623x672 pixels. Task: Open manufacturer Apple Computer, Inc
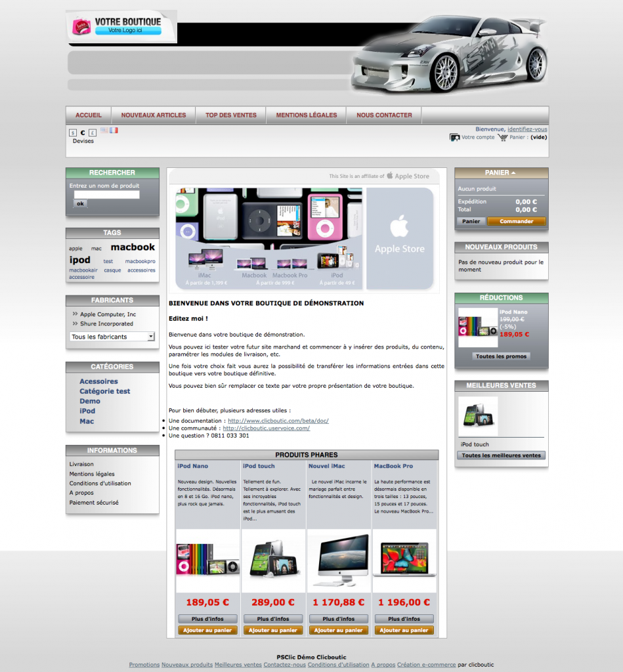point(108,314)
